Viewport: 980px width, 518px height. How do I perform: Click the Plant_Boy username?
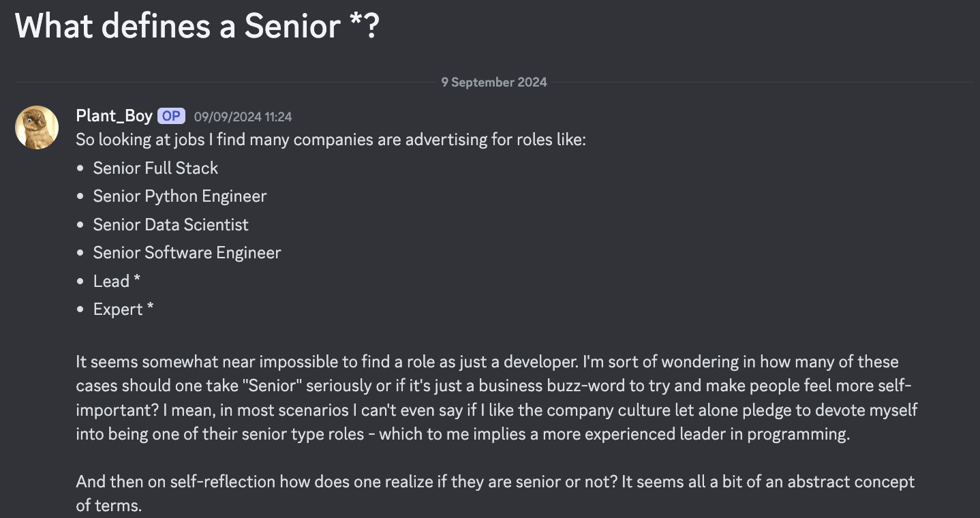pyautogui.click(x=114, y=116)
